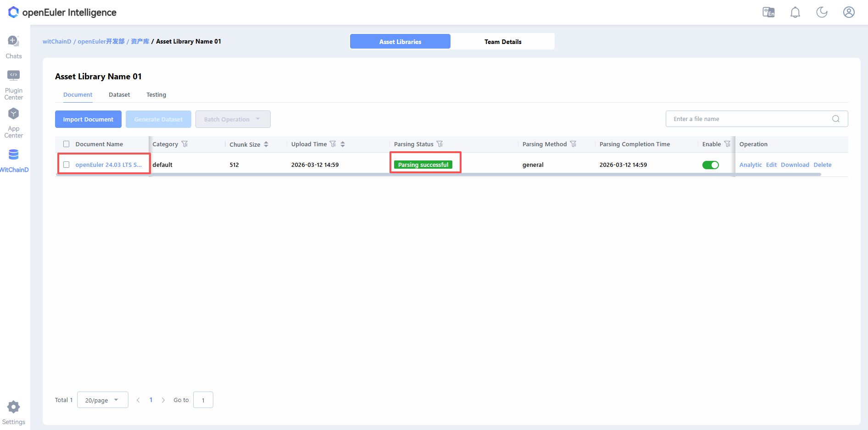Viewport: 868px width, 430px height.
Task: Click Import Document button
Action: tap(88, 119)
